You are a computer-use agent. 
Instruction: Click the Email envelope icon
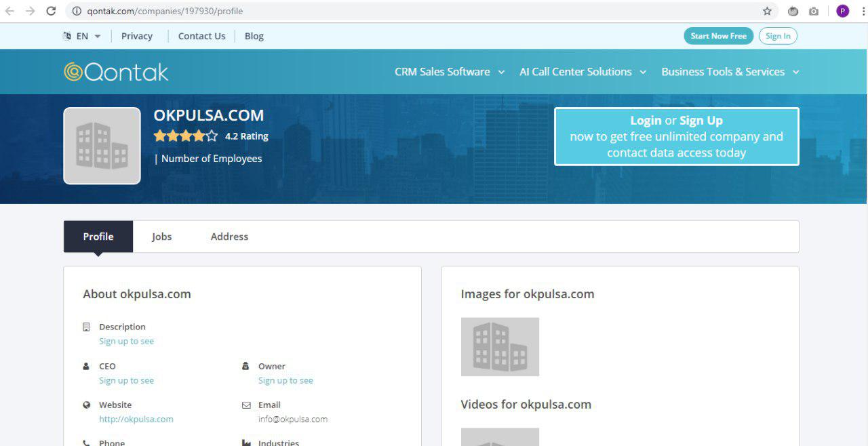(x=246, y=405)
